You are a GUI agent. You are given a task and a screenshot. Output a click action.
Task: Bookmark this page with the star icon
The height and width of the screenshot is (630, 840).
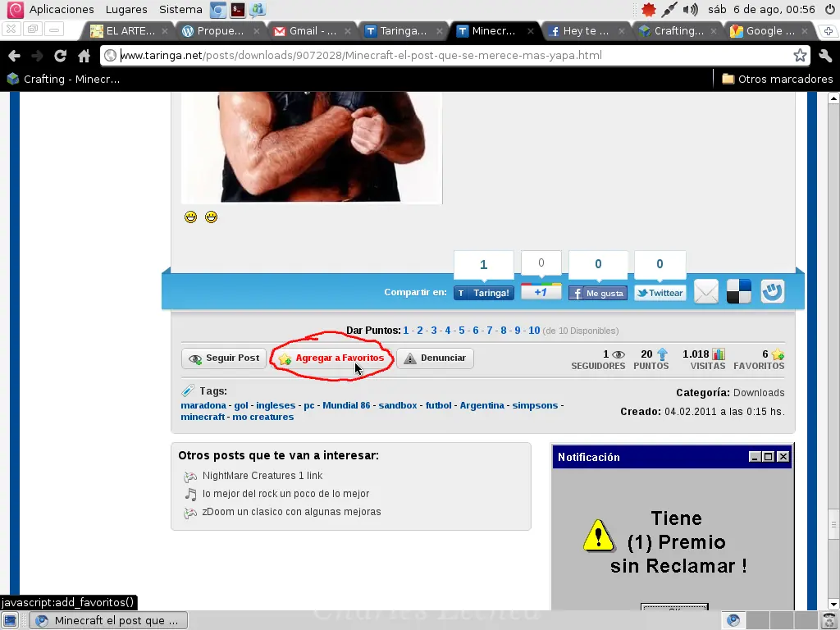pos(800,55)
